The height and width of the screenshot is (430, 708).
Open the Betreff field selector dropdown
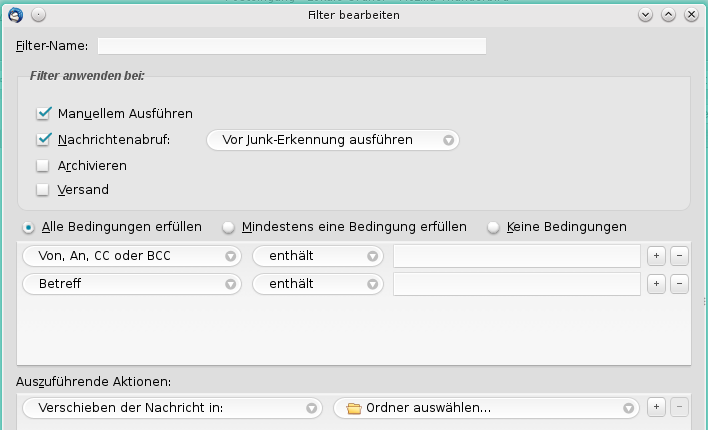(x=131, y=284)
